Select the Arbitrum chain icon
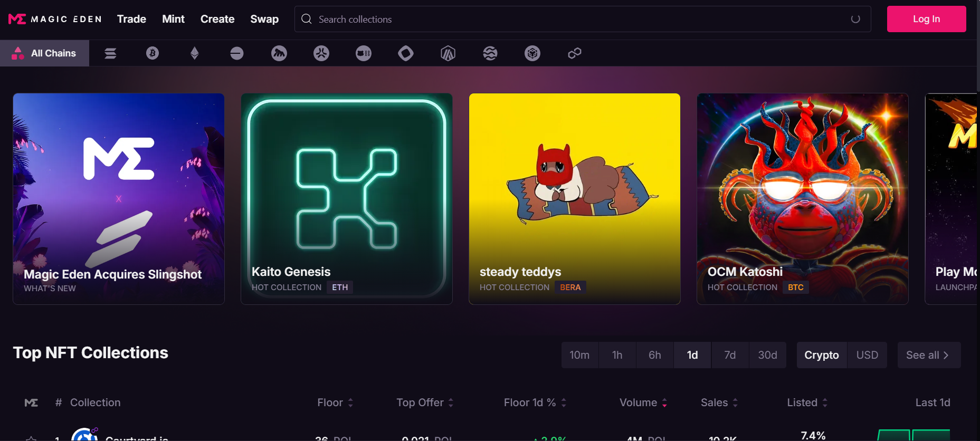The height and width of the screenshot is (441, 980). 448,53
